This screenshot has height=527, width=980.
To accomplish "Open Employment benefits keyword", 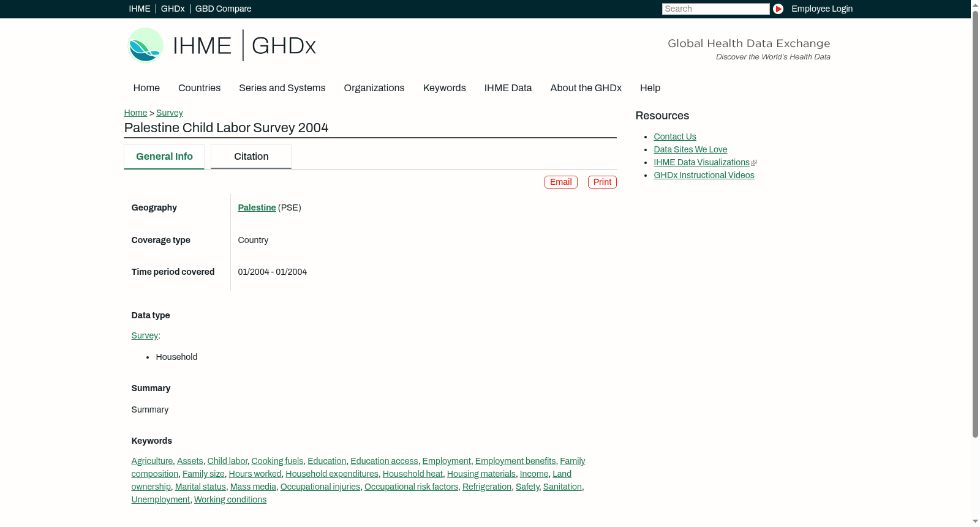I will tap(516, 461).
